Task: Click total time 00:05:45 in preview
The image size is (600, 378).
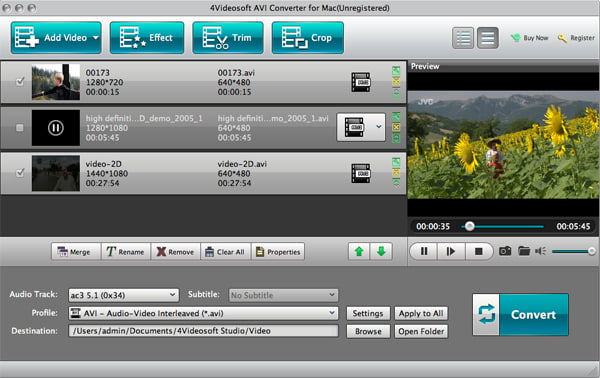Action: pyautogui.click(x=573, y=226)
